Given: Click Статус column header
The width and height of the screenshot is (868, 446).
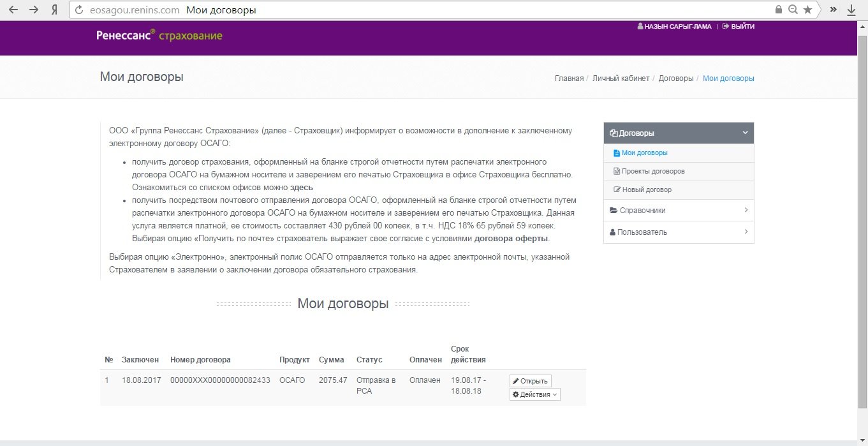Looking at the screenshot, I should click(x=369, y=360).
